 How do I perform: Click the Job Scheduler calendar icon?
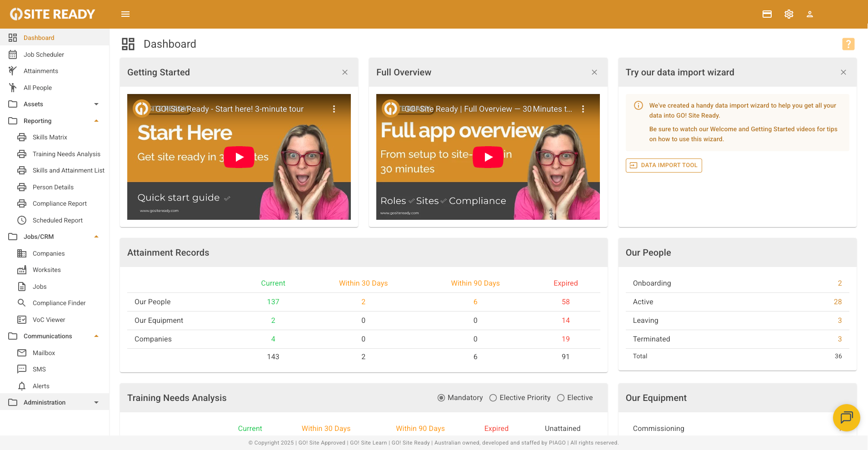click(13, 54)
